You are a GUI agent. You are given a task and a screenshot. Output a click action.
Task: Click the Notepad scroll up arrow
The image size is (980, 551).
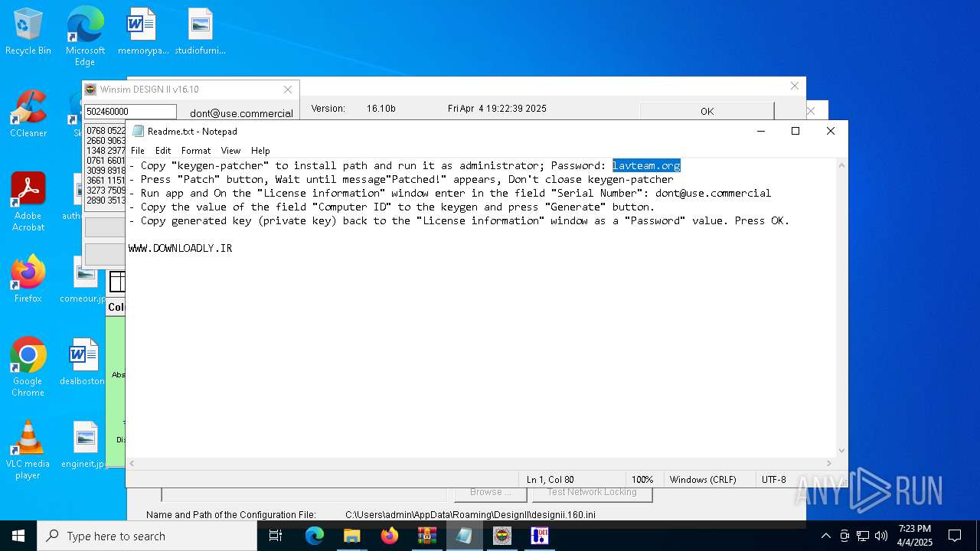[841, 165]
